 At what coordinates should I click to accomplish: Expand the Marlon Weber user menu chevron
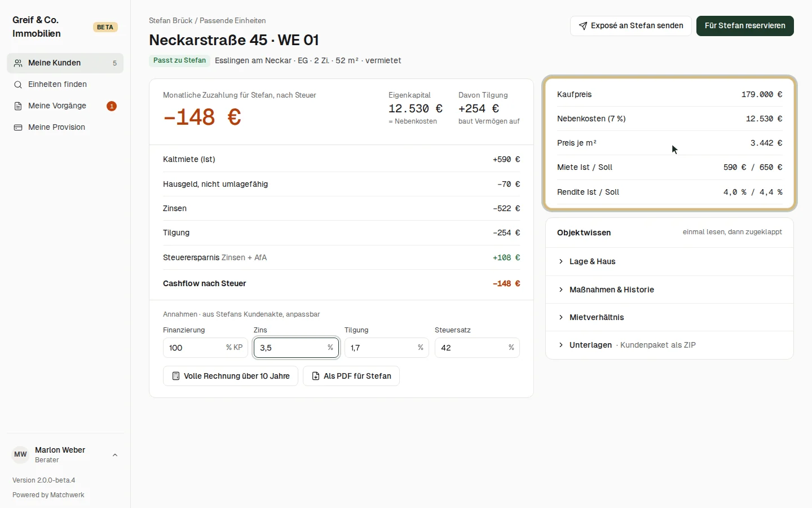pyautogui.click(x=115, y=455)
